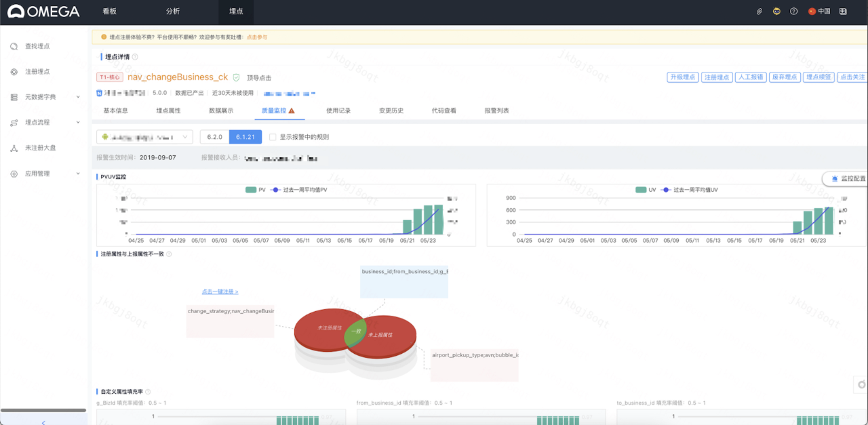
Task: Click the help question mark icon in header
Action: 793,12
